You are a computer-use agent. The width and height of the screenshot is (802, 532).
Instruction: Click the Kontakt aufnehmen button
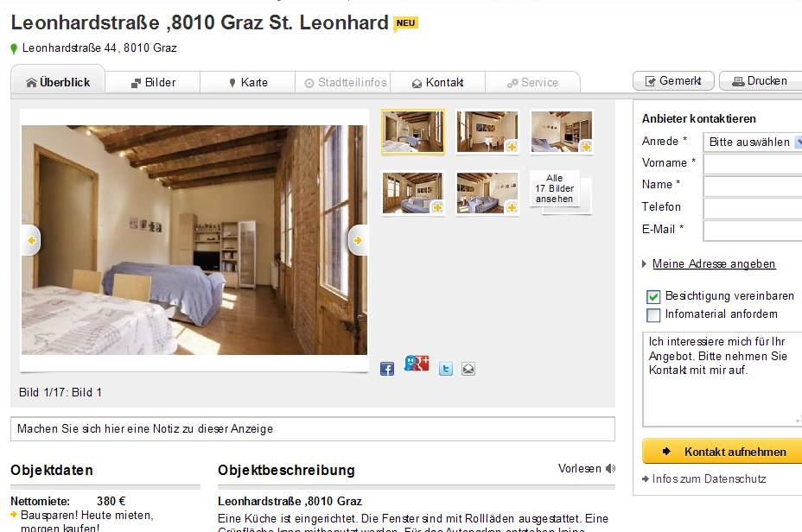[x=722, y=452]
